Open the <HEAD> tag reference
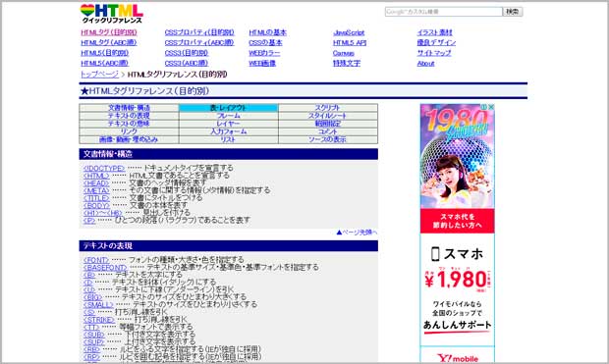609x364 pixels. point(96,182)
